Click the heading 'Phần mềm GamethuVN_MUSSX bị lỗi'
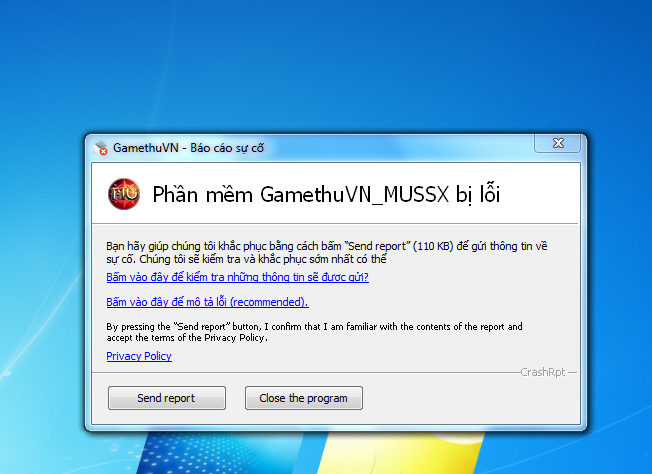The height and width of the screenshot is (474, 652). click(x=326, y=195)
